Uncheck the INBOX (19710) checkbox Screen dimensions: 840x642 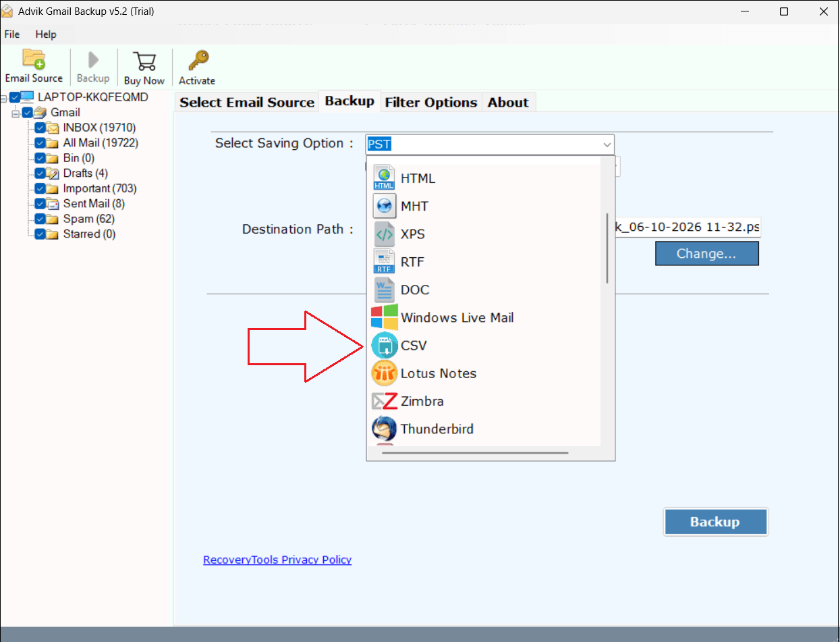40,128
